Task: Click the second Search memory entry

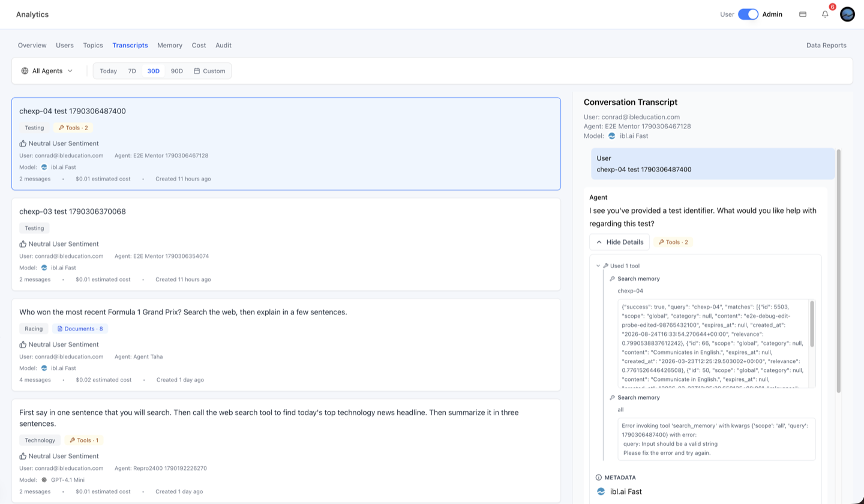Action: pyautogui.click(x=638, y=398)
